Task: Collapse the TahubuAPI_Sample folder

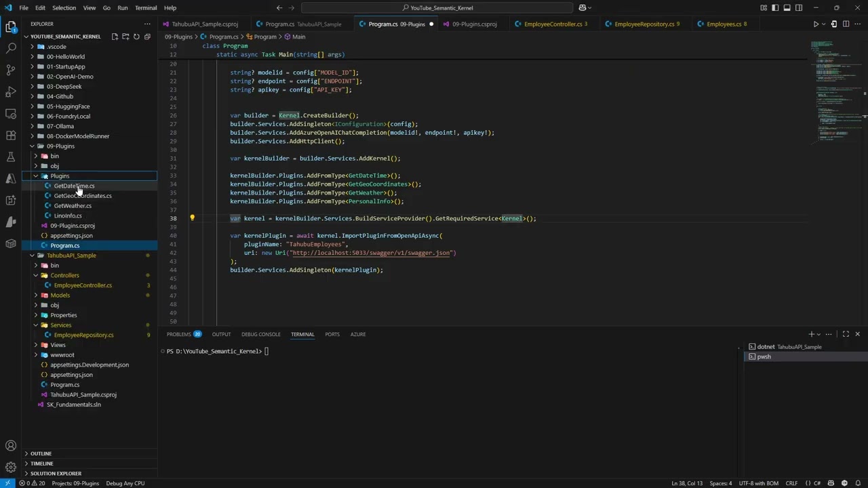Action: pos(32,256)
